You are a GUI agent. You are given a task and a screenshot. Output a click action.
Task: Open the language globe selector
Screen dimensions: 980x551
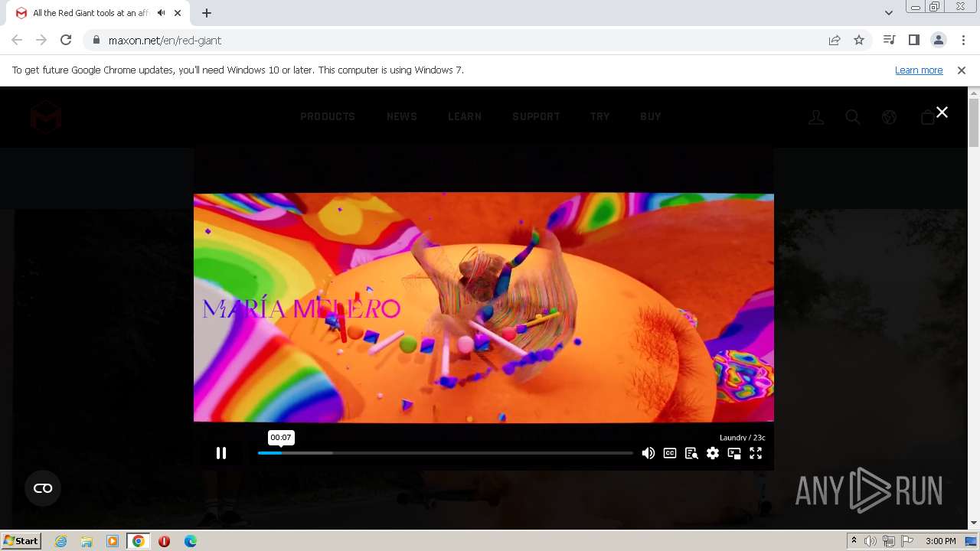click(889, 117)
